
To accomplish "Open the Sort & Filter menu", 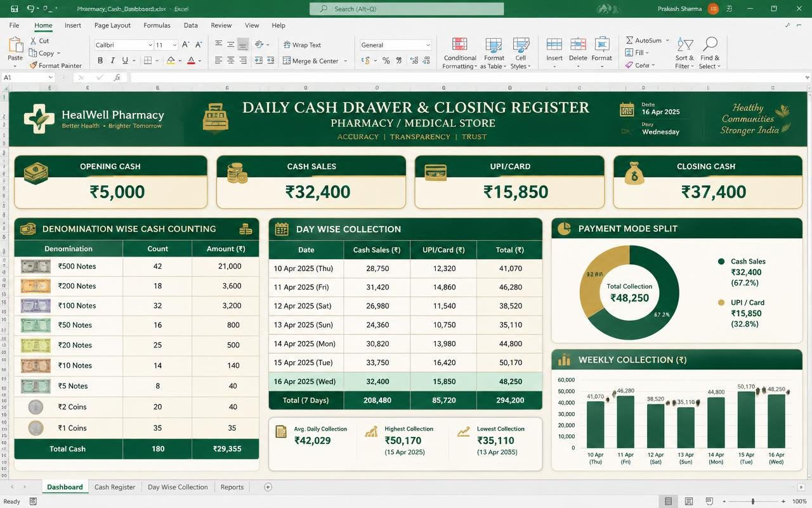I will [x=684, y=53].
